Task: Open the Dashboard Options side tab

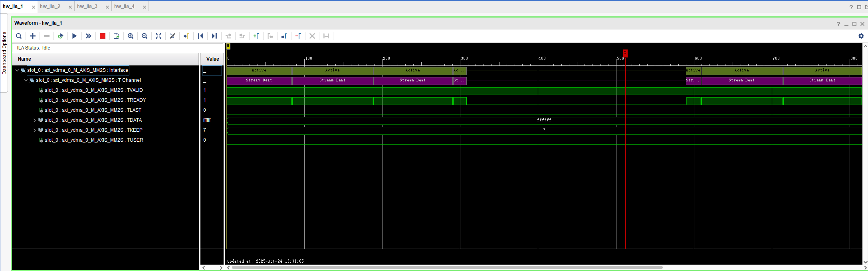Action: click(4, 53)
